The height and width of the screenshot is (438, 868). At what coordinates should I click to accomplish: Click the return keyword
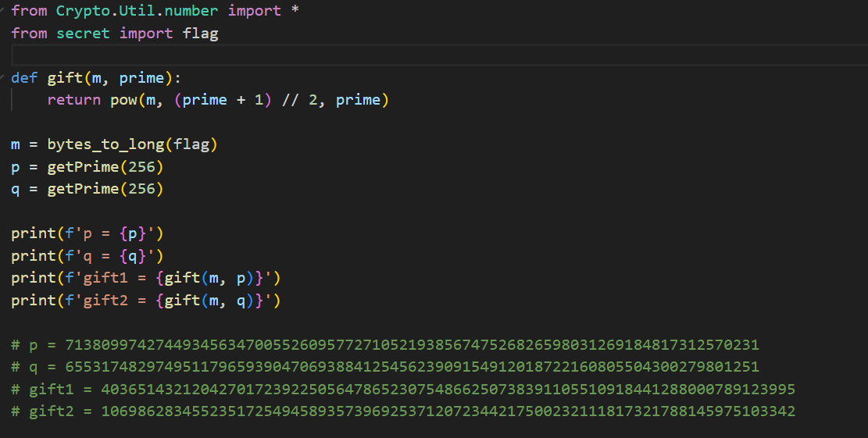click(x=73, y=100)
